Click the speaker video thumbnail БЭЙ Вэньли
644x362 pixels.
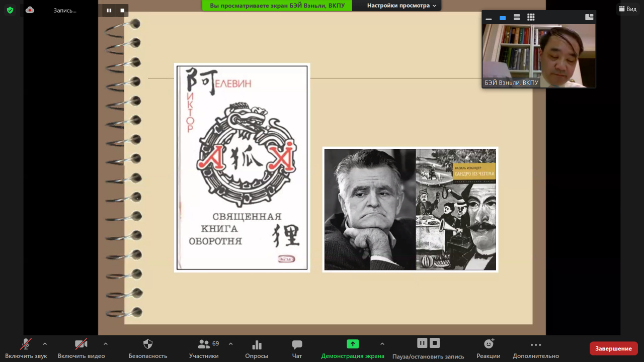coord(538,55)
